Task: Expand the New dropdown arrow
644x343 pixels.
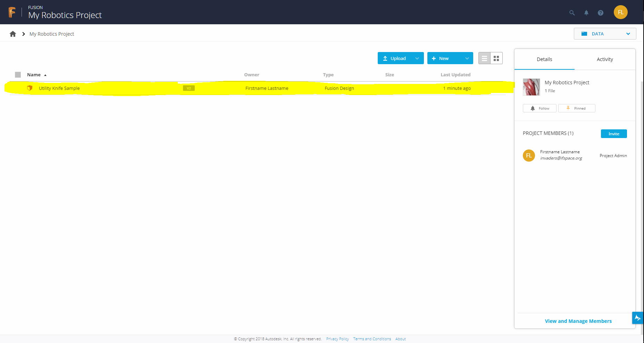Action: click(x=467, y=59)
